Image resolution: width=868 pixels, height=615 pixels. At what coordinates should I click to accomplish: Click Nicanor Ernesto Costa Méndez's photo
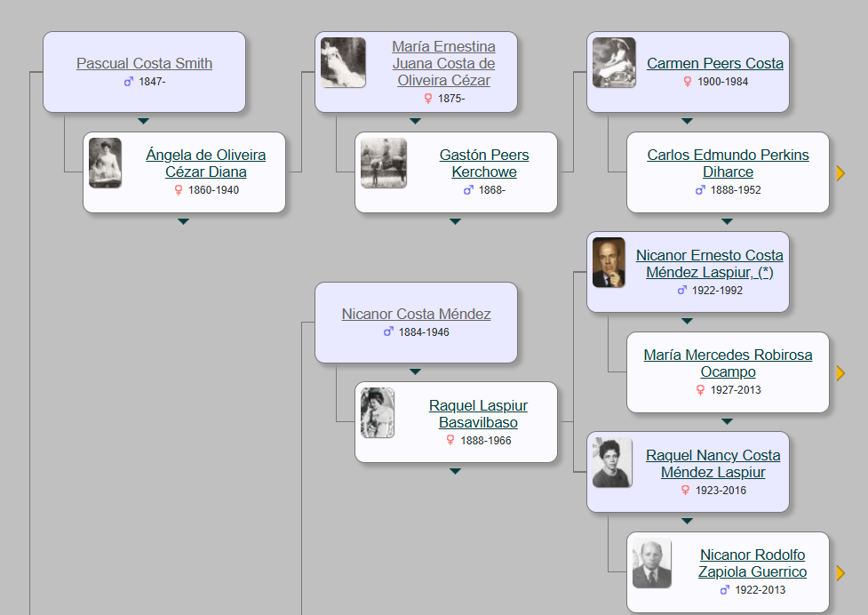coord(609,262)
